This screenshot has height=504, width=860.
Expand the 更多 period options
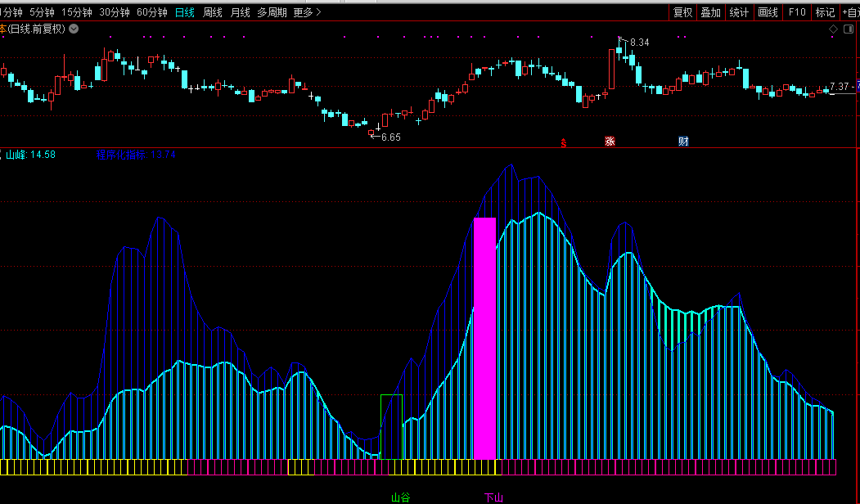[x=307, y=12]
